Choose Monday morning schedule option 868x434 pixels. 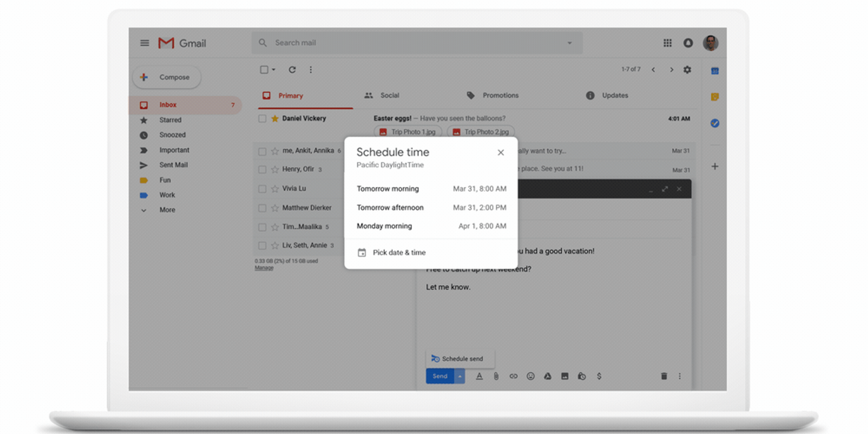click(x=431, y=226)
